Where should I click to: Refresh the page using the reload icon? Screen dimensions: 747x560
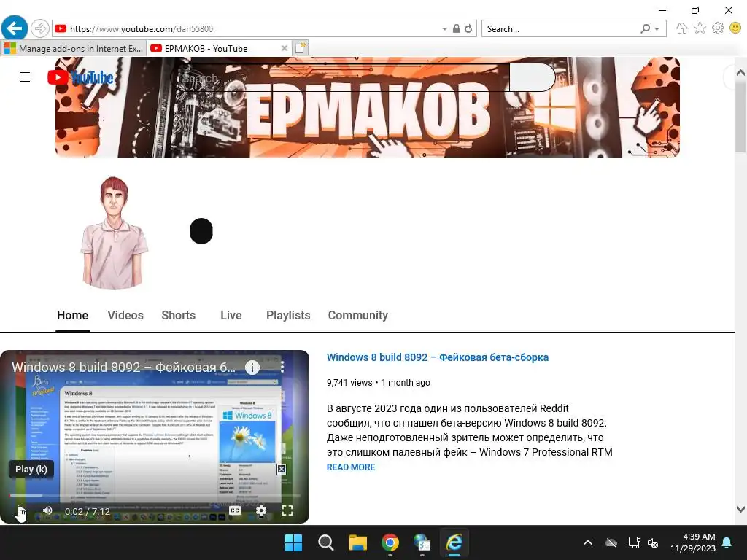coord(468,28)
